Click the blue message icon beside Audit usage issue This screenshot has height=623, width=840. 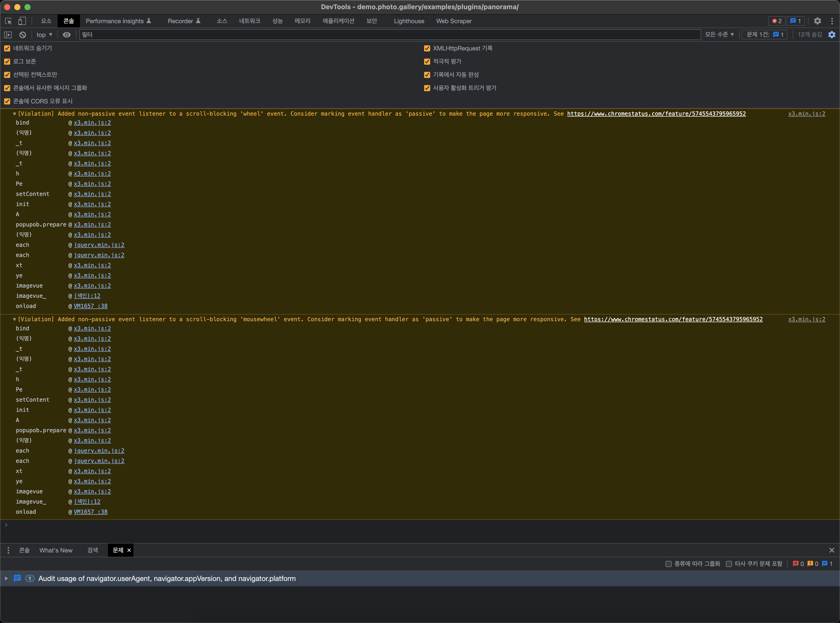tap(17, 578)
